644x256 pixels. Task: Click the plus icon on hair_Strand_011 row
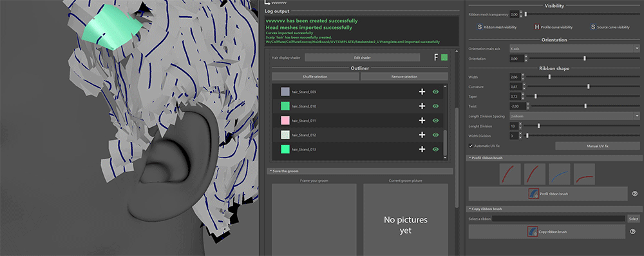(x=422, y=121)
